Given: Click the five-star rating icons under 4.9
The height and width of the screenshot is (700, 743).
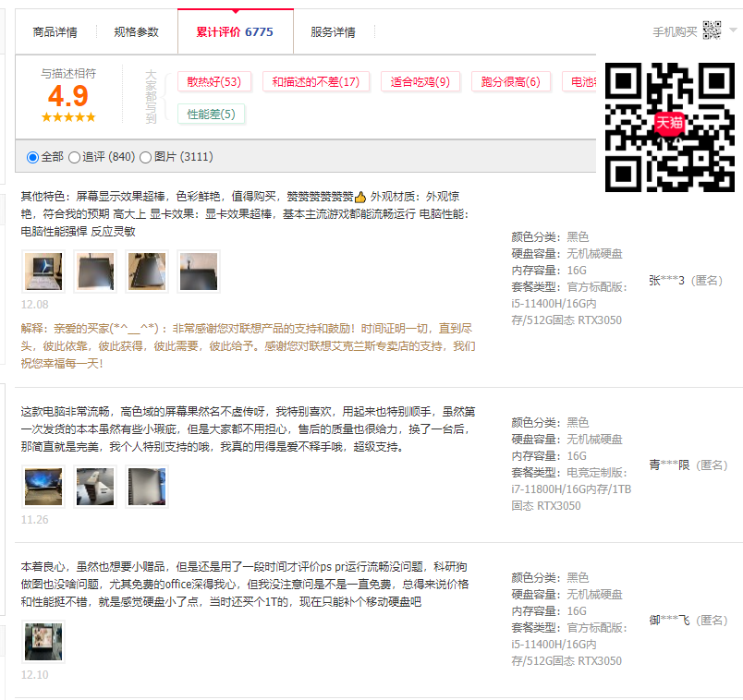Looking at the screenshot, I should [68, 117].
